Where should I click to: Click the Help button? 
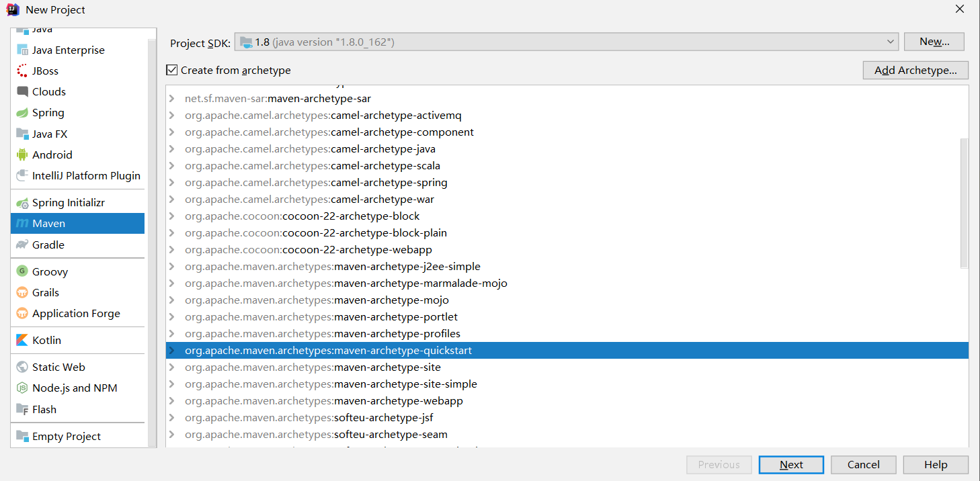tap(936, 465)
